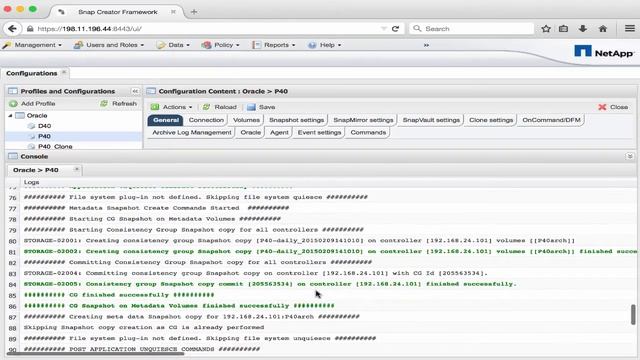Go to the browser home icon
The image size is (640, 360).
pos(602,29)
